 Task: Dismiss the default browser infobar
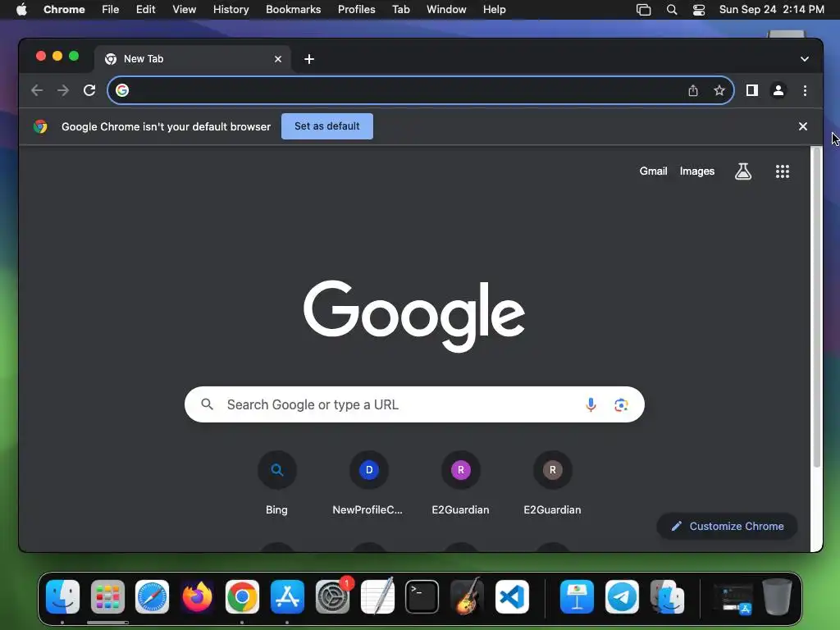(x=802, y=126)
